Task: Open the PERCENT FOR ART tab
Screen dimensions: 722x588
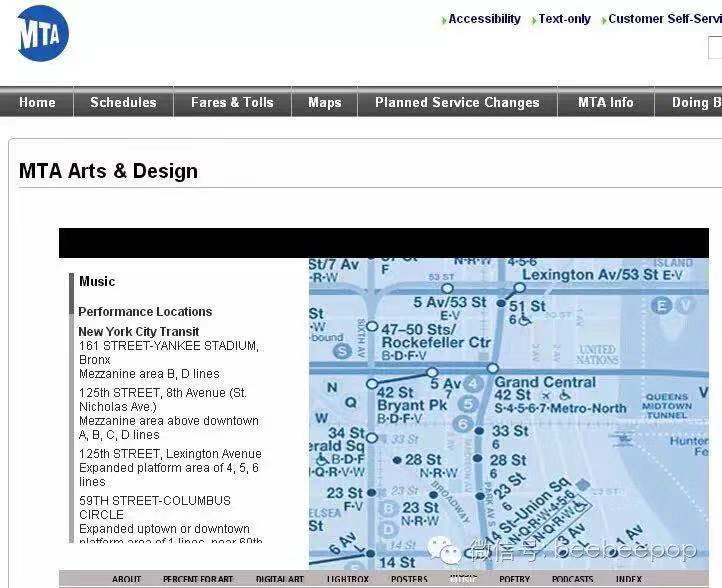Action: (198, 579)
